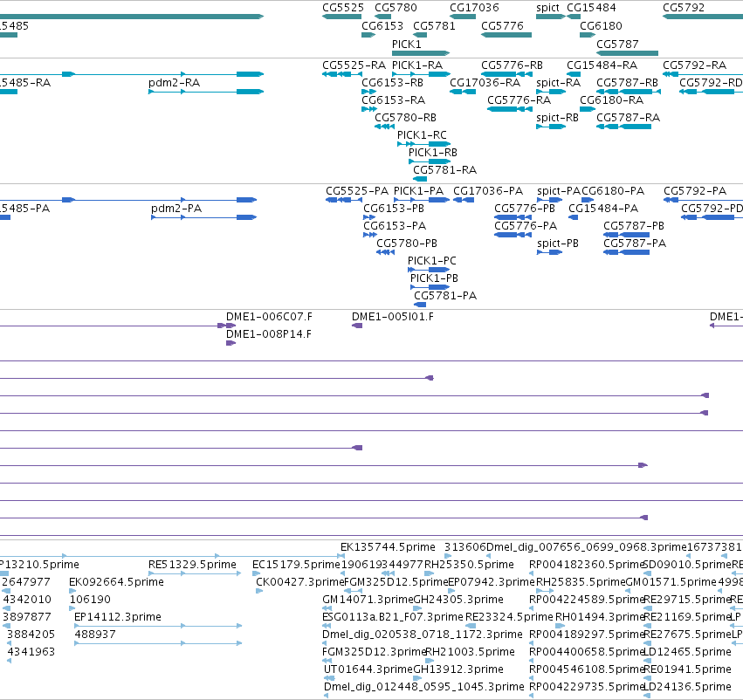
Task: Select the DME1-008P14.F feature label
Action: tap(269, 334)
